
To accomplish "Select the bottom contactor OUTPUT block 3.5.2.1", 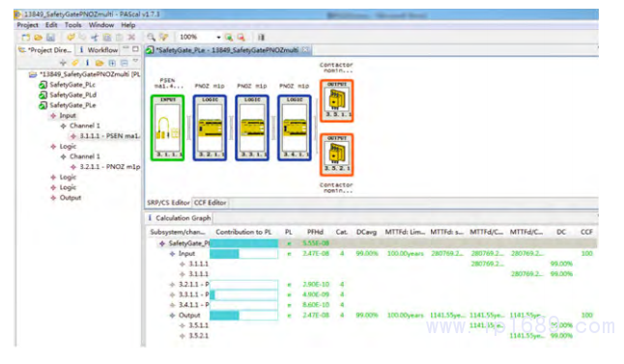I will 337,154.
